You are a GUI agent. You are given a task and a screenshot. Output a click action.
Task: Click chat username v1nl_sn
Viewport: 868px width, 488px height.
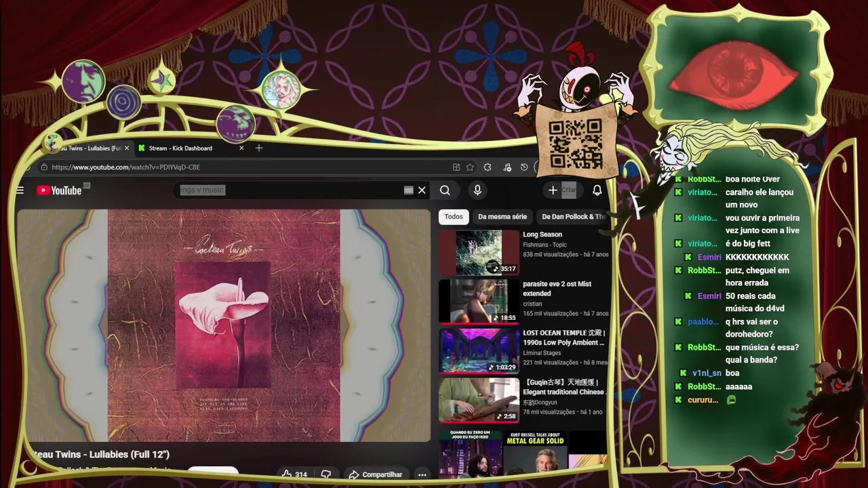[x=707, y=373]
